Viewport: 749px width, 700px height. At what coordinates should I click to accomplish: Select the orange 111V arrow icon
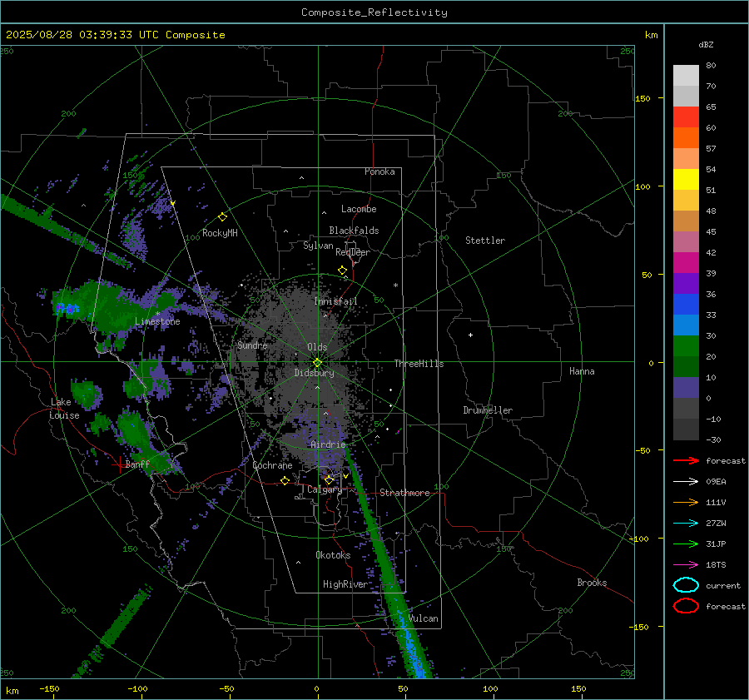686,502
